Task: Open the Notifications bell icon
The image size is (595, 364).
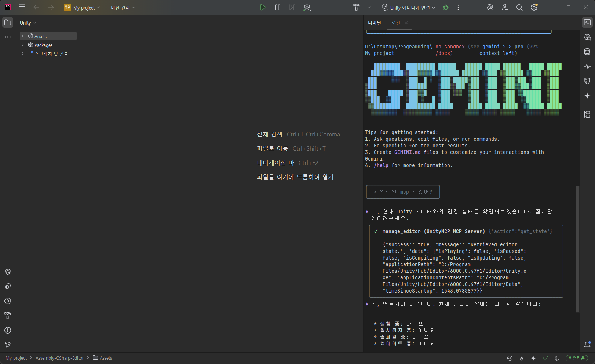Action: [587, 345]
